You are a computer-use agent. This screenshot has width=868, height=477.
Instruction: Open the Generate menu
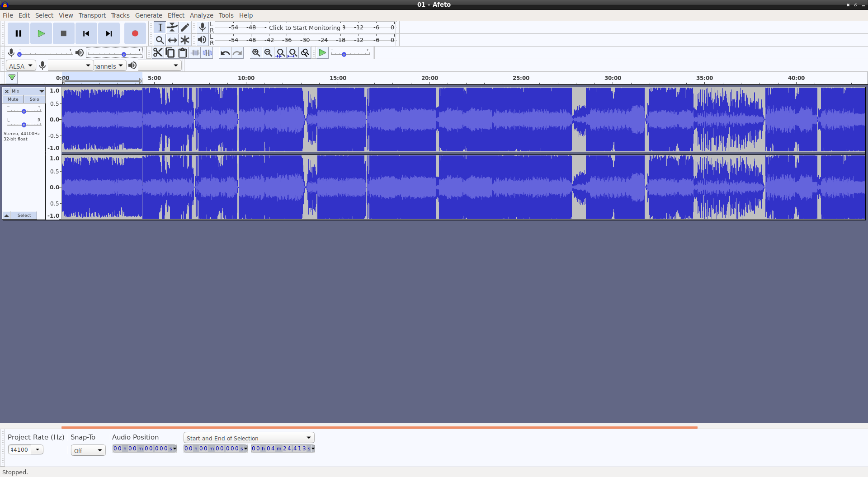coord(149,15)
